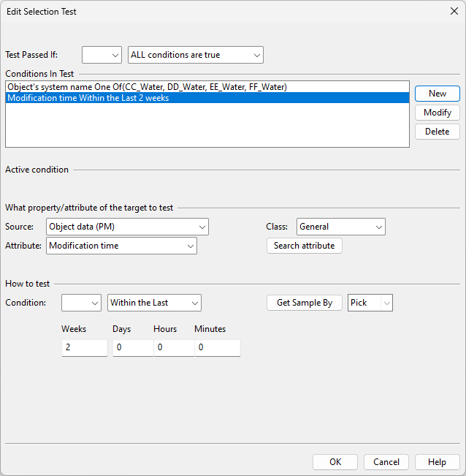466x476 pixels.
Task: Open the Attribute Modification time dropdown
Action: click(121, 246)
